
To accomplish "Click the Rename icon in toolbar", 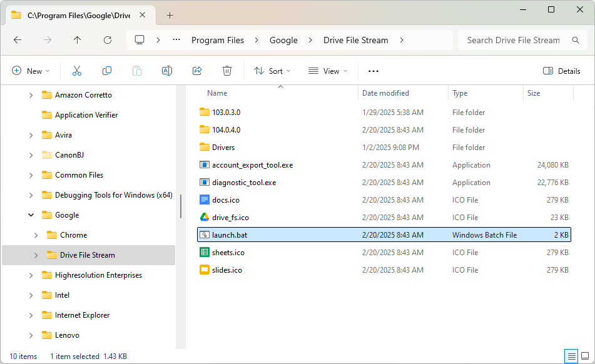I will click(167, 71).
